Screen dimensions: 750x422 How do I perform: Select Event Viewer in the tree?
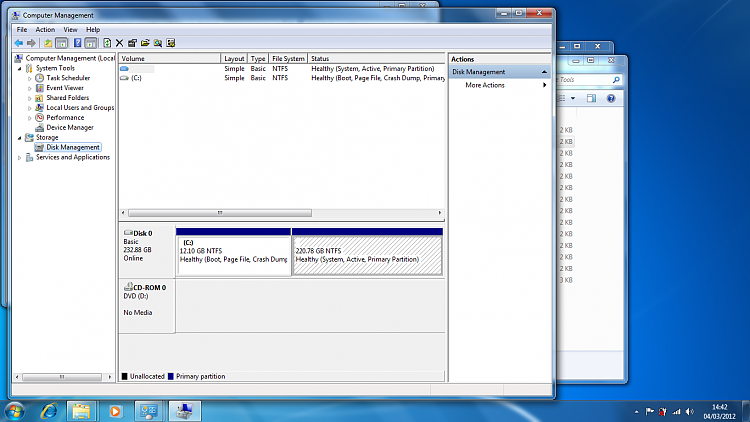click(x=65, y=88)
